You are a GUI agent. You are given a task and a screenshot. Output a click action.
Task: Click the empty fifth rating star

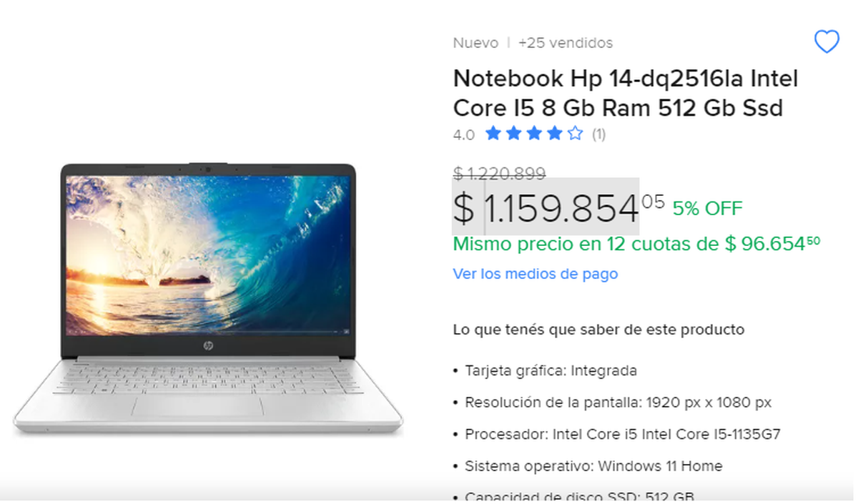pyautogui.click(x=575, y=134)
